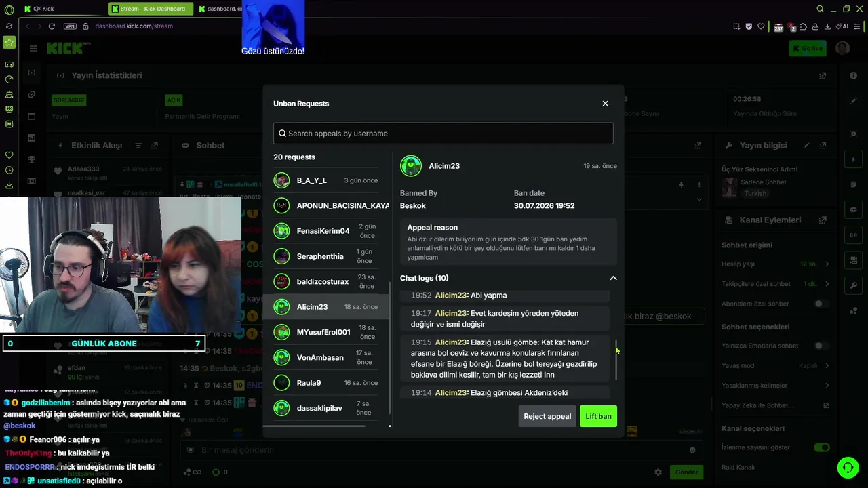Image resolution: width=868 pixels, height=488 pixels.
Task: Select MYusufErol001 unban request
Action: point(326,332)
